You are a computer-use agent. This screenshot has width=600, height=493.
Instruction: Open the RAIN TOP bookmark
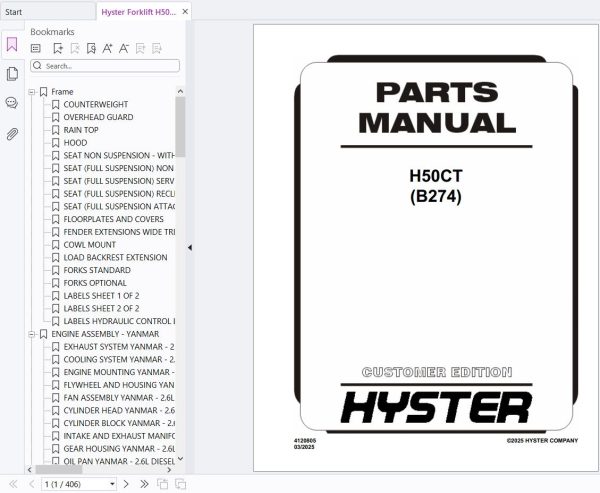[x=81, y=130]
